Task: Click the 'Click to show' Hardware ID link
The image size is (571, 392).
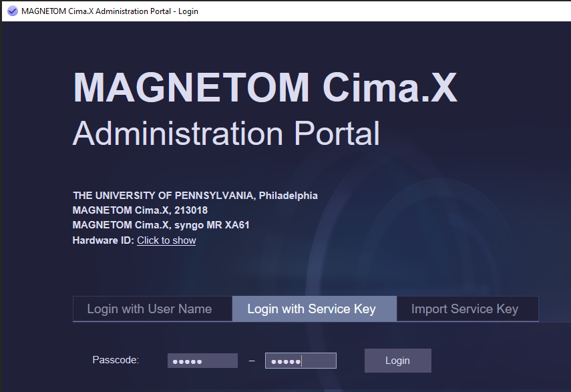Action: [166, 240]
